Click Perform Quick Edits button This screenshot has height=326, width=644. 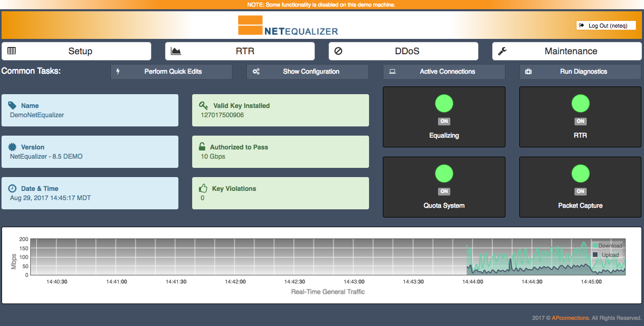click(171, 72)
